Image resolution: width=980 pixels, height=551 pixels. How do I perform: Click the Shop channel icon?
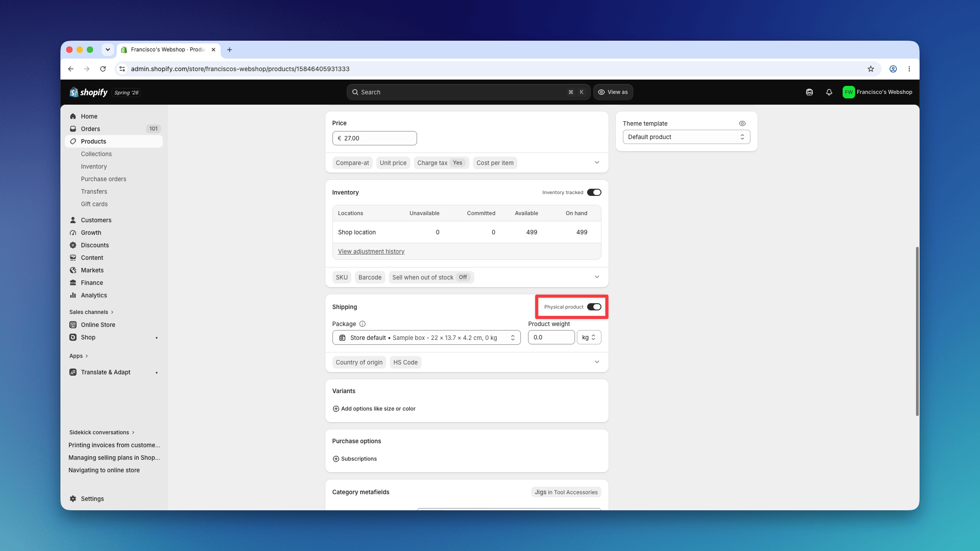tap(73, 337)
